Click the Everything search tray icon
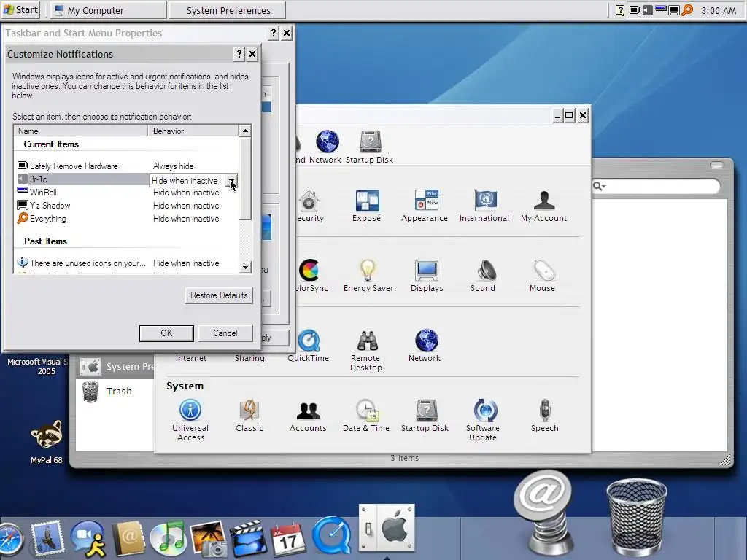747x560 pixels. click(687, 10)
